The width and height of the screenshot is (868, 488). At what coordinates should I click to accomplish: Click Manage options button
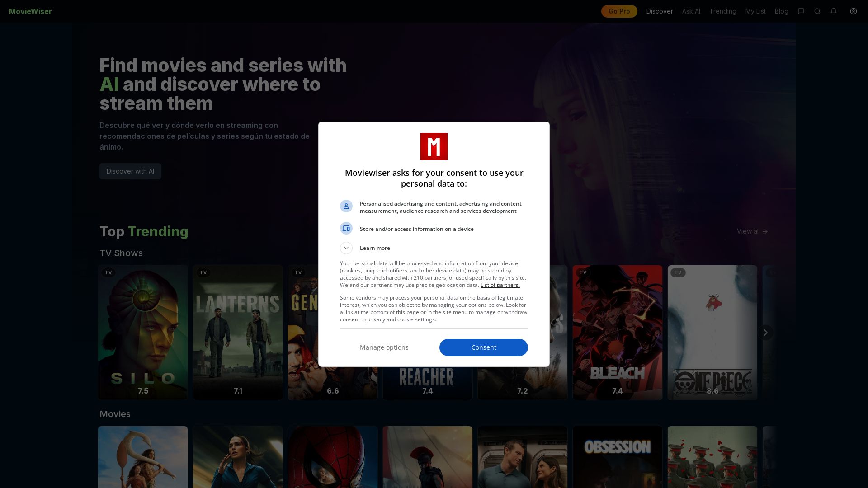pos(384,347)
